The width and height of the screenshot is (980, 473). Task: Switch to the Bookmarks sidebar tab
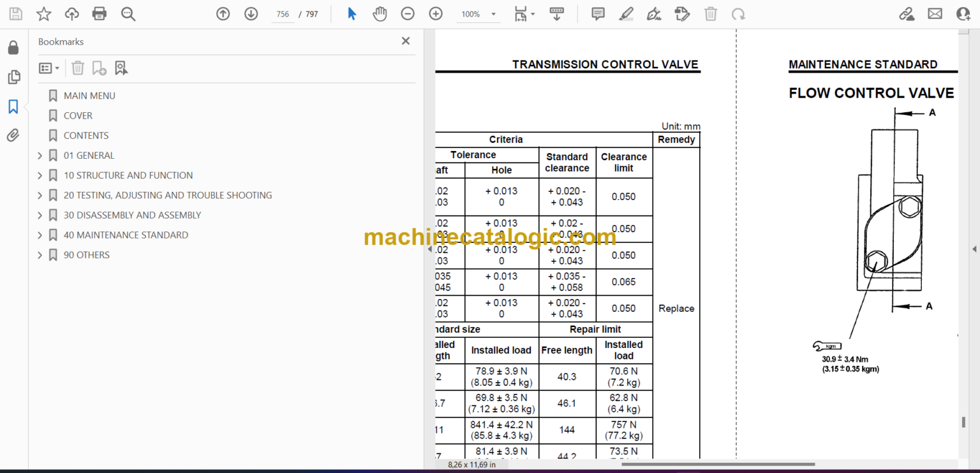point(13,107)
